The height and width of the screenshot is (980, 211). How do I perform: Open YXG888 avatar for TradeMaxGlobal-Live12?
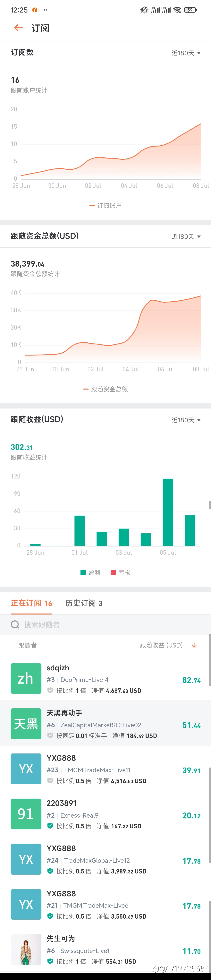26,859
